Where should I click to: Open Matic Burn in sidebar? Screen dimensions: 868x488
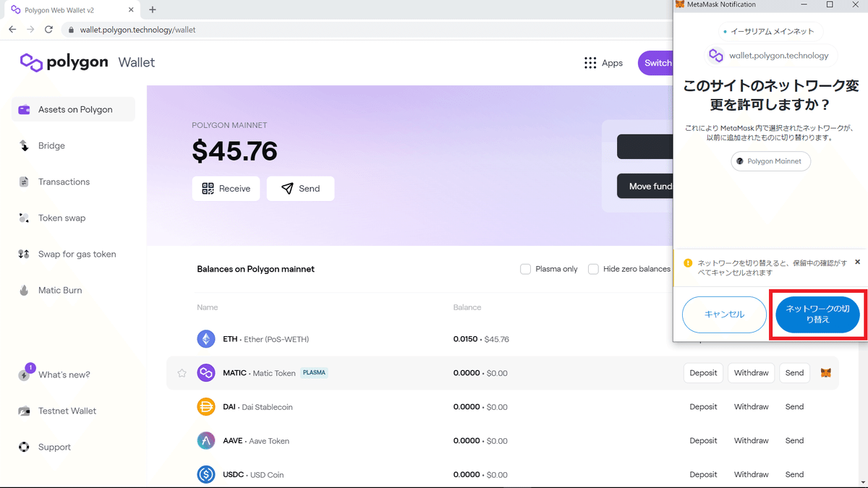pos(59,291)
